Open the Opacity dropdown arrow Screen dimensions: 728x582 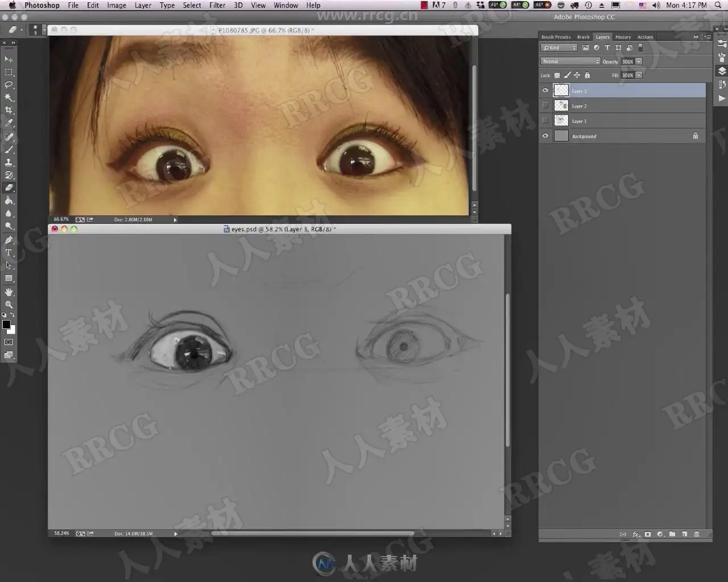(639, 61)
